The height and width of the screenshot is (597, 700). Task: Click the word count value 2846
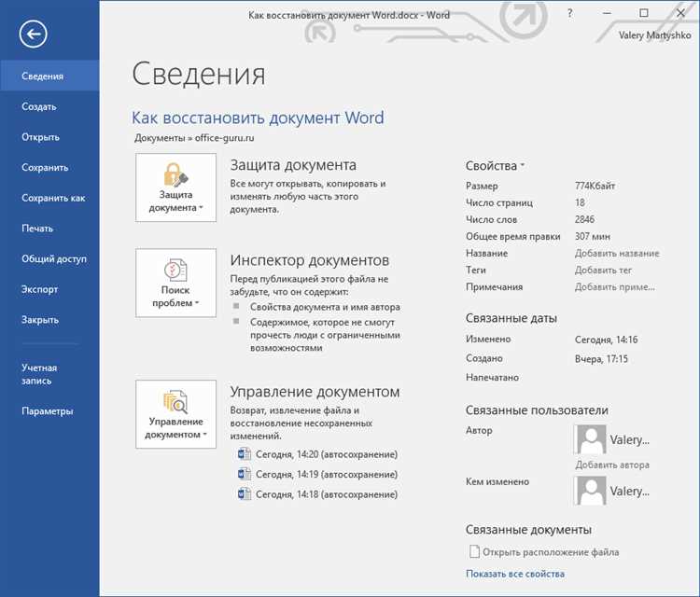coord(584,219)
